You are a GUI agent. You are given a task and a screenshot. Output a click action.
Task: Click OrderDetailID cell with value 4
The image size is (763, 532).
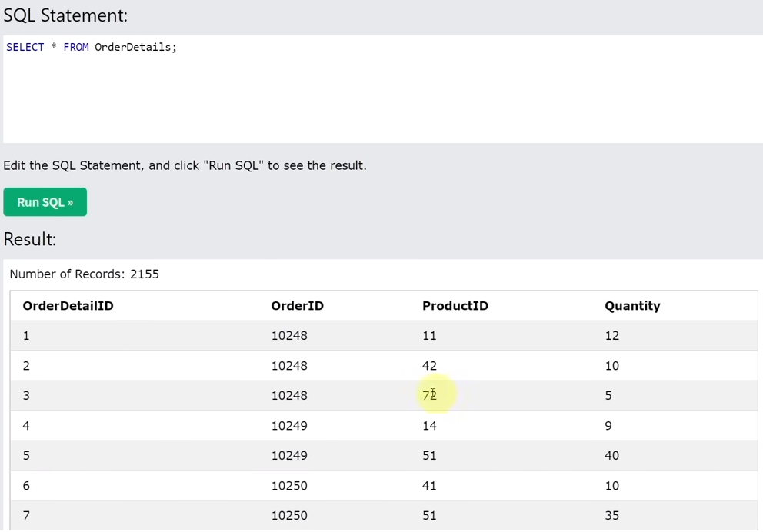(26, 425)
